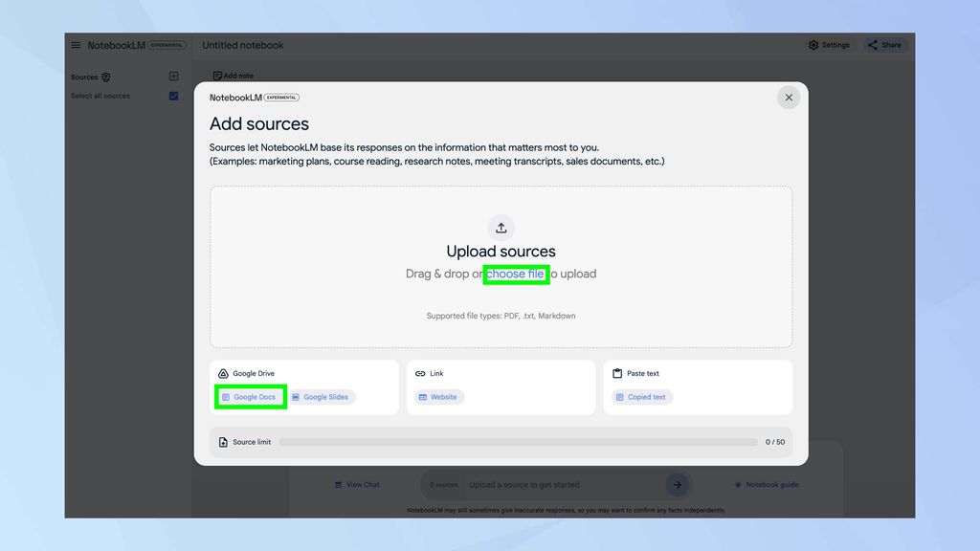Select Copied text under Paste text

(641, 396)
